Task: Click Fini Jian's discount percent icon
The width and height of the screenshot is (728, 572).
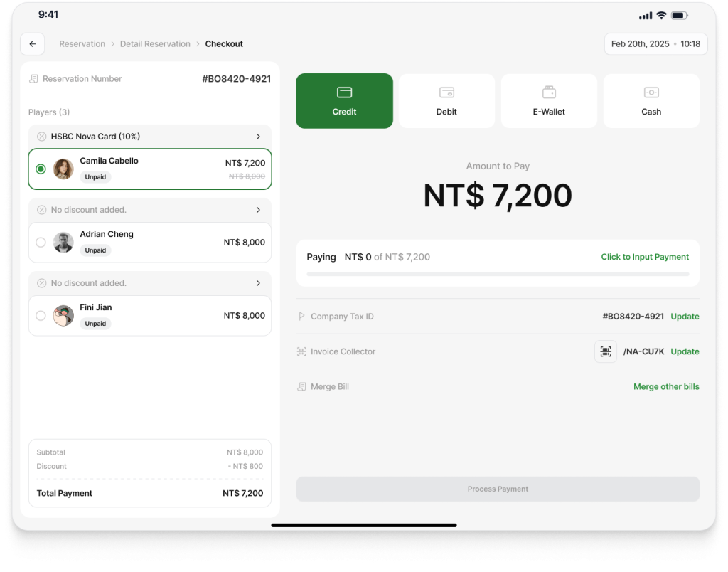Action: (42, 283)
